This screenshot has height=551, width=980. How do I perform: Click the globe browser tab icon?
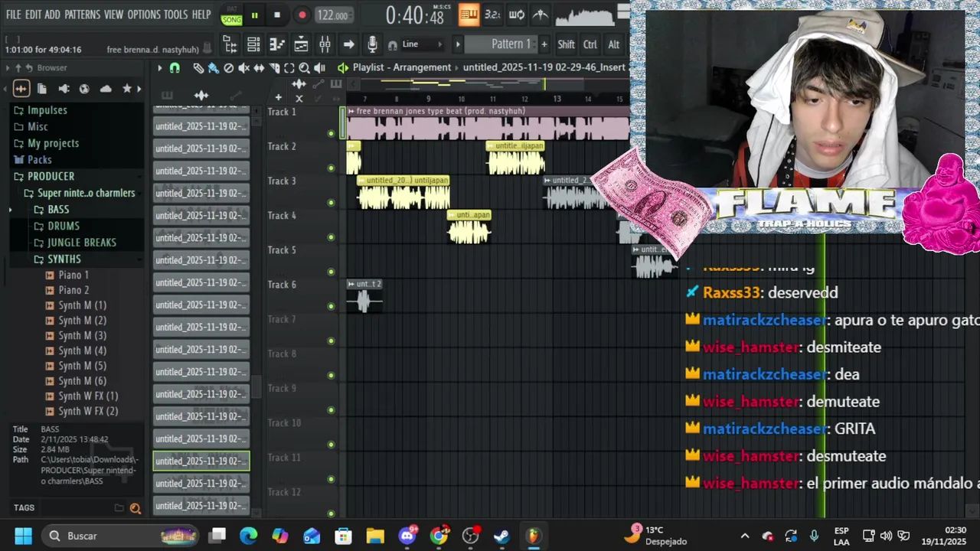point(84,89)
